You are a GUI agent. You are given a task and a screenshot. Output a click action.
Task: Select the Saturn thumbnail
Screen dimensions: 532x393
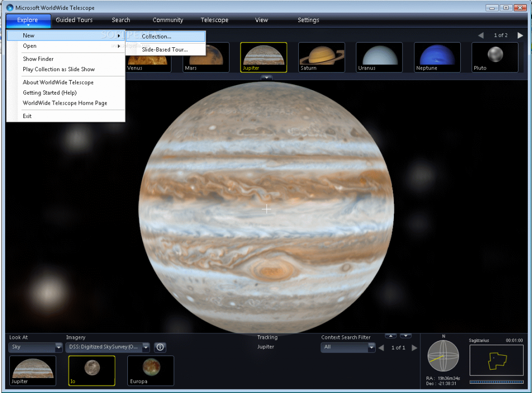(x=322, y=58)
